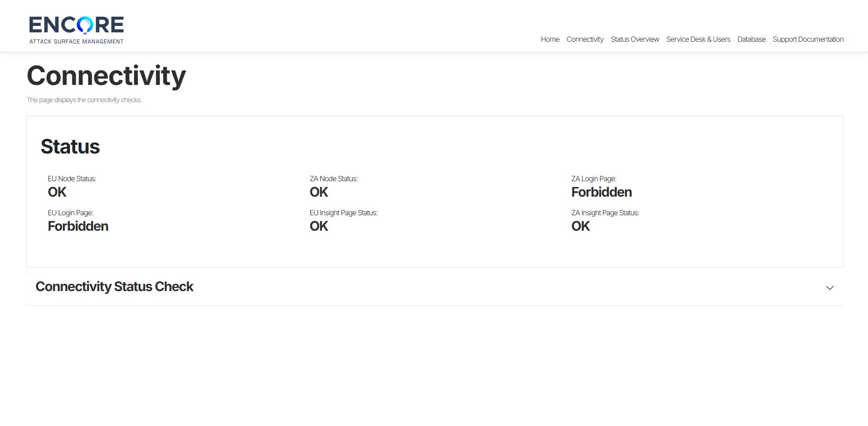868x426 pixels.
Task: Click the Status panel heading
Action: [x=70, y=147]
